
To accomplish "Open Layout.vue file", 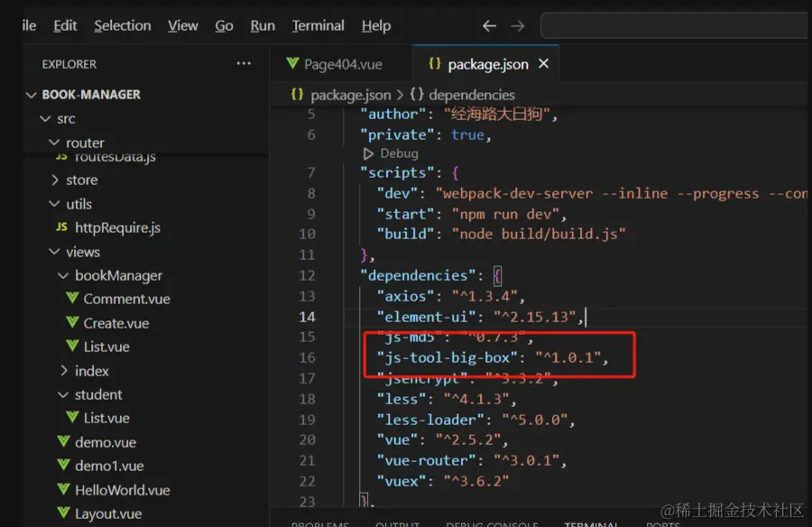I will [x=108, y=513].
